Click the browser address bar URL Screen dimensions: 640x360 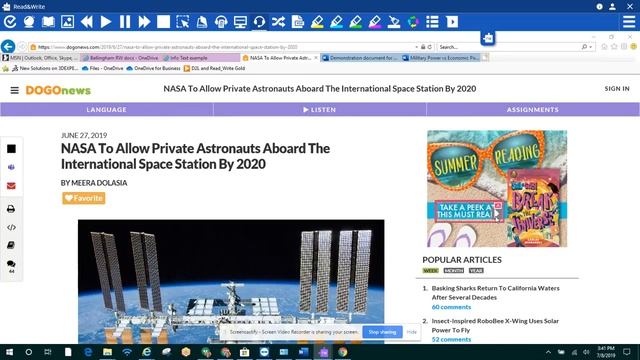coord(168,47)
